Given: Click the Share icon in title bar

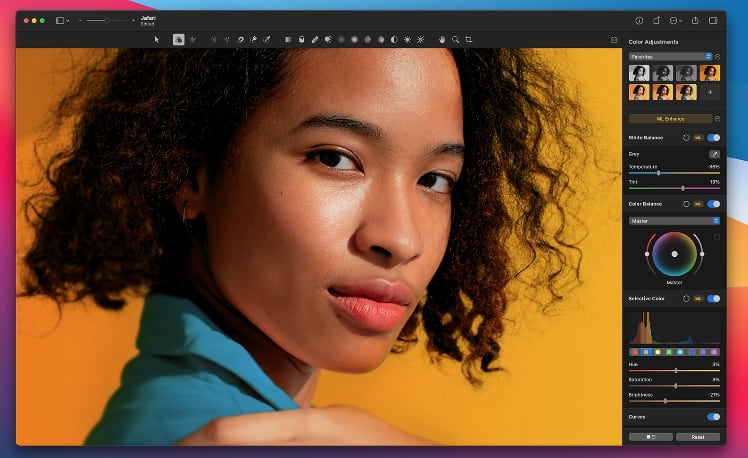Looking at the screenshot, I should coord(694,20).
